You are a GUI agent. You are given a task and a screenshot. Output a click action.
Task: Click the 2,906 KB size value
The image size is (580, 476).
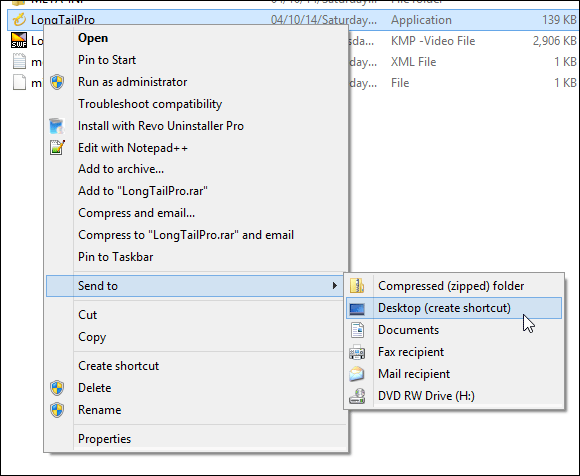tap(554, 41)
